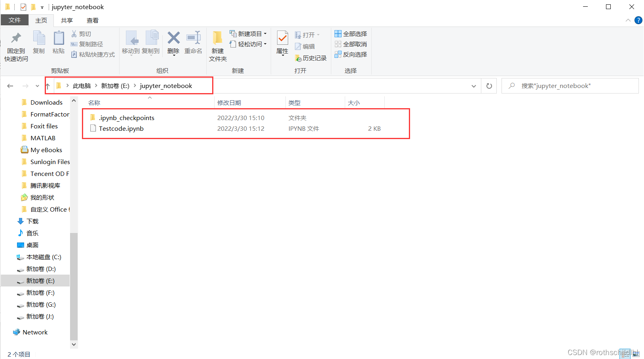644x359 pixels.
Task: Open New Volume (D:) drive
Action: tap(41, 269)
